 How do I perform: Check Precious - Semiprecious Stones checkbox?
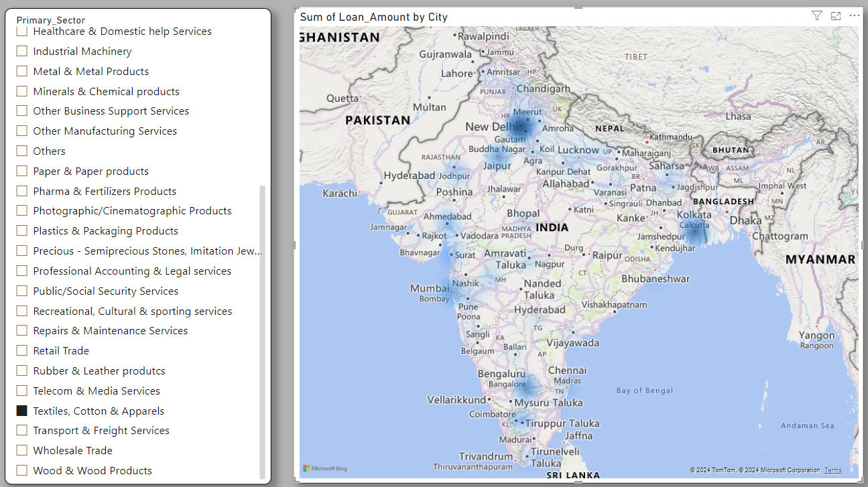pos(22,251)
